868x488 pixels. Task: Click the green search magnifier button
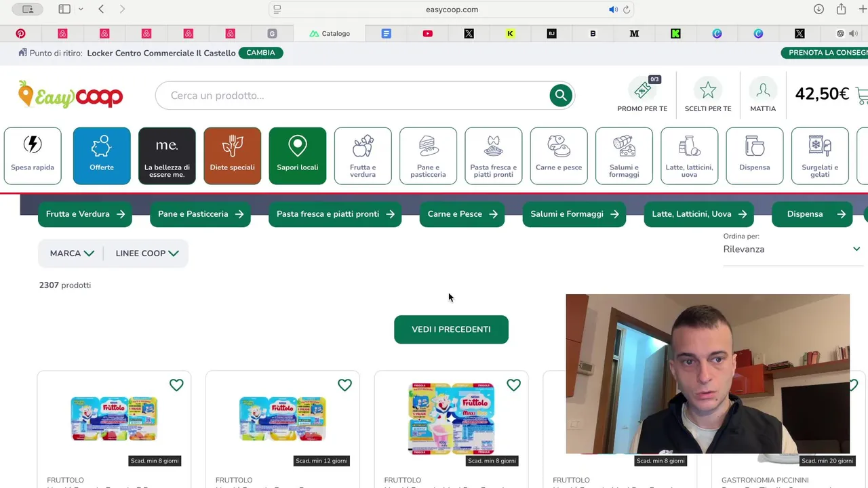pyautogui.click(x=561, y=96)
